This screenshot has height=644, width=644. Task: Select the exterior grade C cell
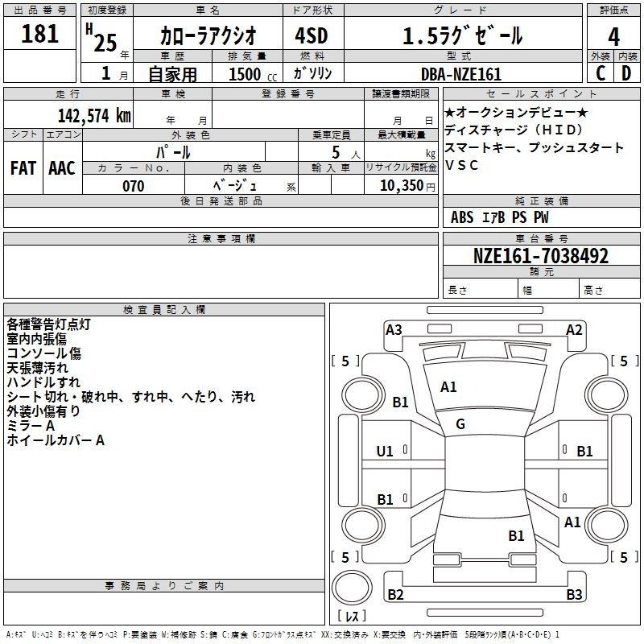coord(601,73)
